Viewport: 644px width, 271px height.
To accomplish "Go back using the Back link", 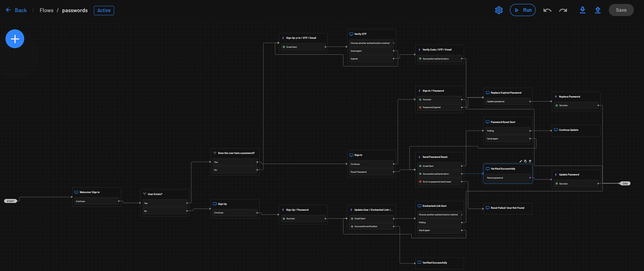I will coord(16,10).
